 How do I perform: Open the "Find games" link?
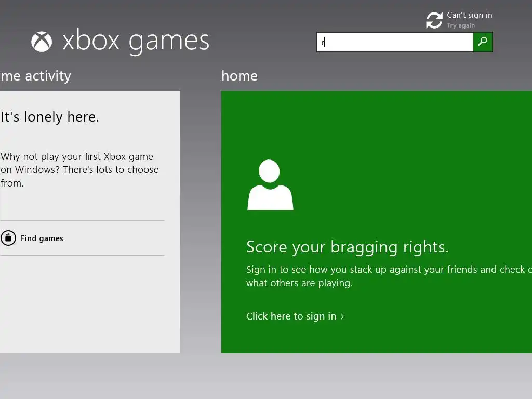click(42, 238)
